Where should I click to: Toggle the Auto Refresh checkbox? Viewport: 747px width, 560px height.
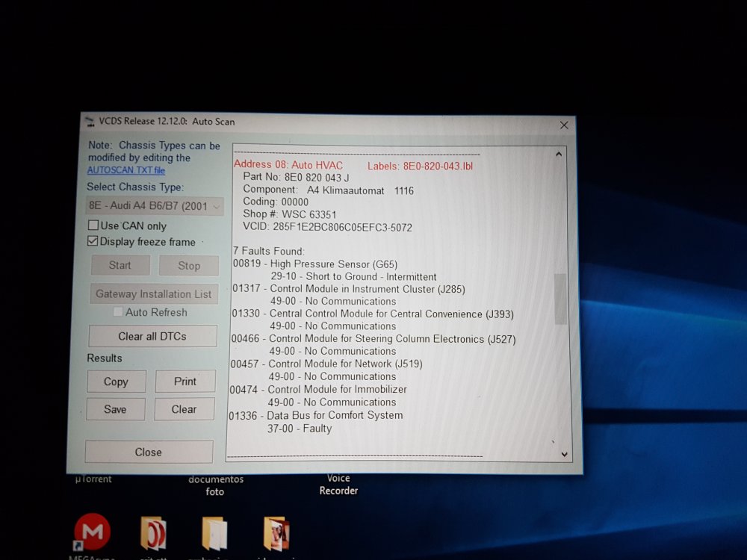118,312
